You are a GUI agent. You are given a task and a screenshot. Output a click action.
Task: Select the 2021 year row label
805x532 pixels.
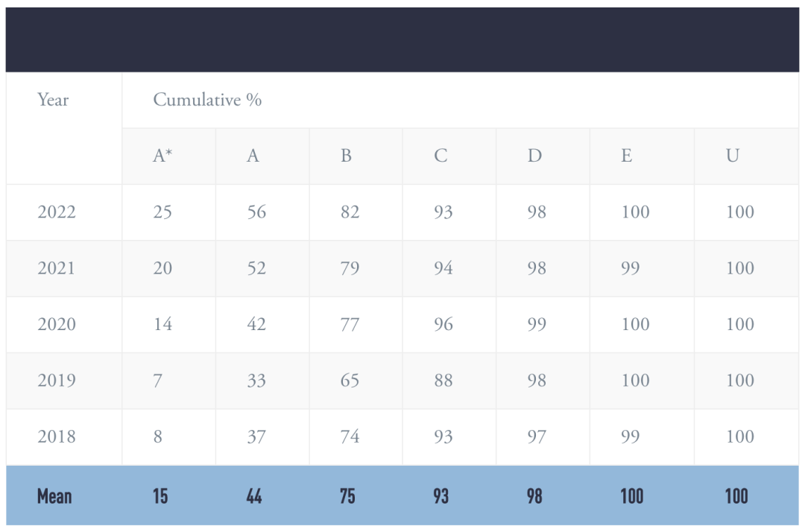[x=57, y=267]
